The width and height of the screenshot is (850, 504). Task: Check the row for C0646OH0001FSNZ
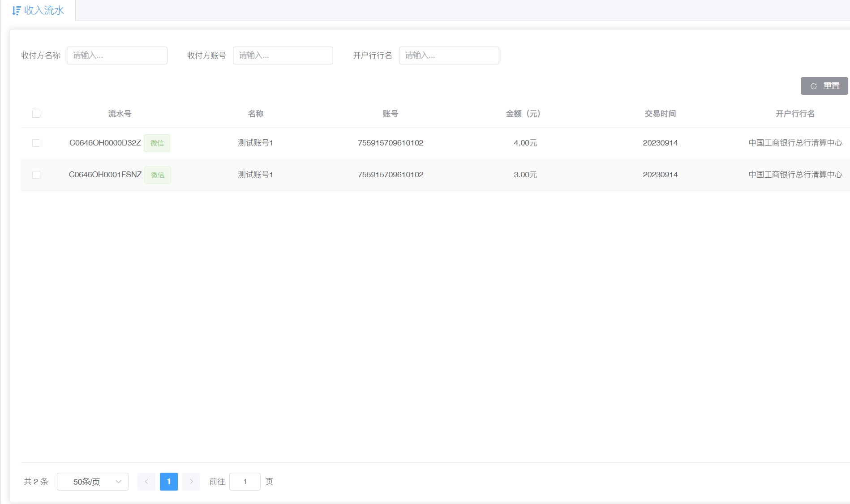[x=36, y=175]
